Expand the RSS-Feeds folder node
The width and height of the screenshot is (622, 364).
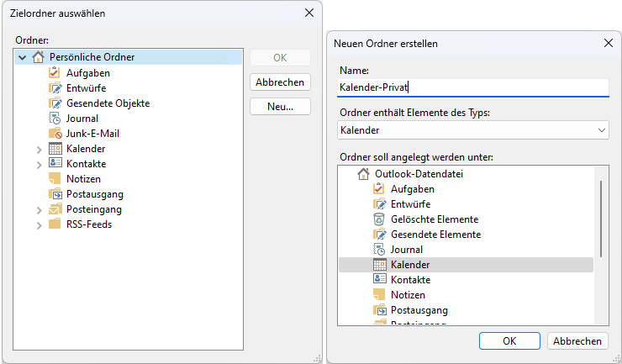pyautogui.click(x=39, y=224)
